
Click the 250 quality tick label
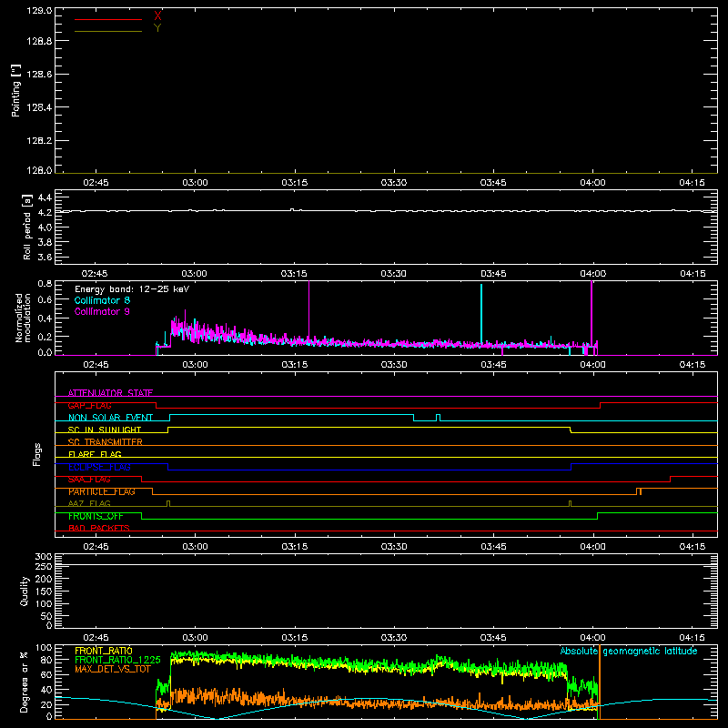click(43, 567)
